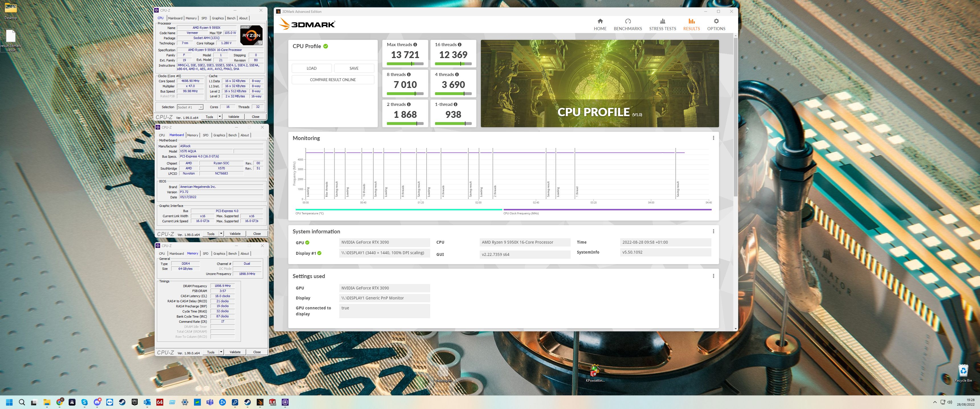Open Outlook from the taskbar
Screen dimensions: 980x409
(147, 402)
